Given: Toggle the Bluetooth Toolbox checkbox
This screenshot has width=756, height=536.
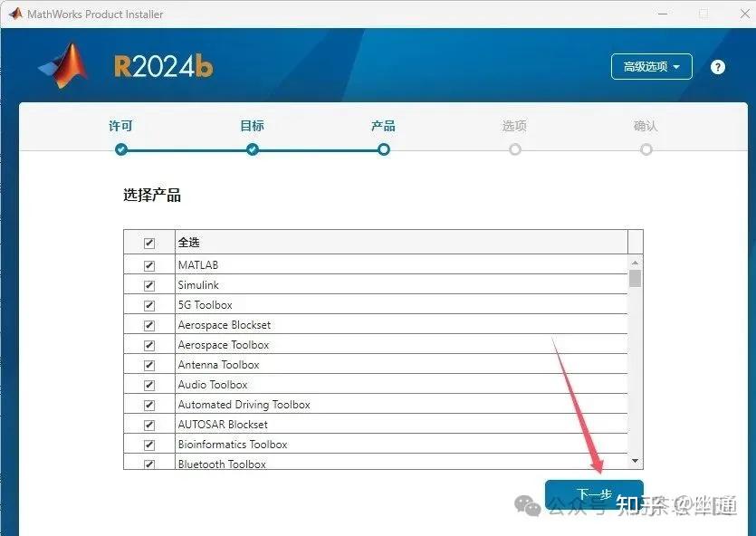Looking at the screenshot, I should point(149,464).
